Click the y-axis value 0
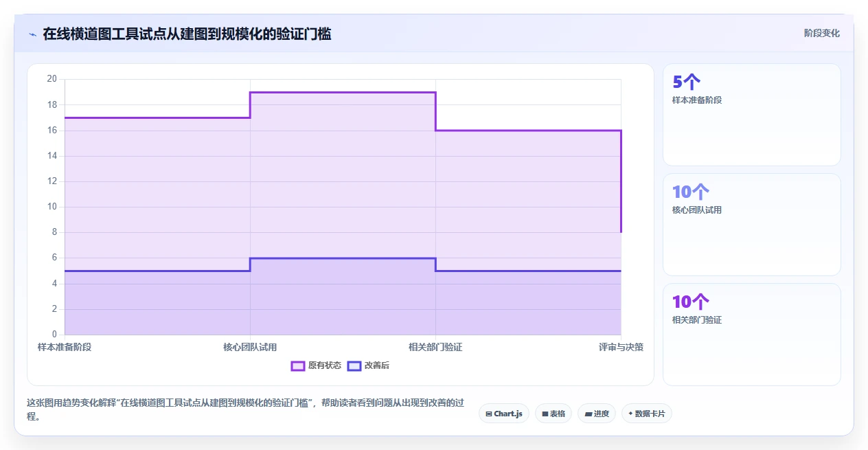Screen dimensions: 868x450 [x=55, y=335]
